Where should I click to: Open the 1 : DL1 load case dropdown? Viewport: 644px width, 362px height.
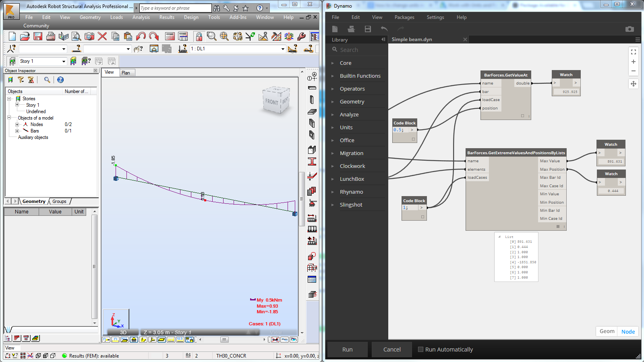(x=283, y=49)
